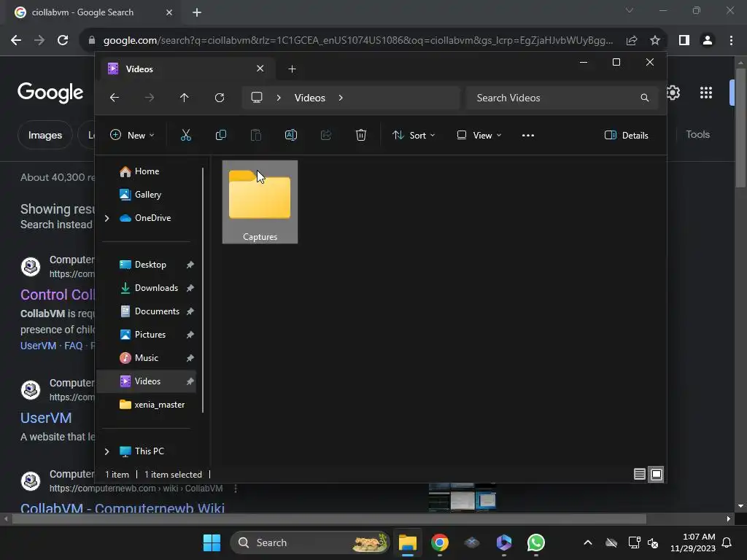
Task: Click the taskbar Search box
Action: (309, 542)
